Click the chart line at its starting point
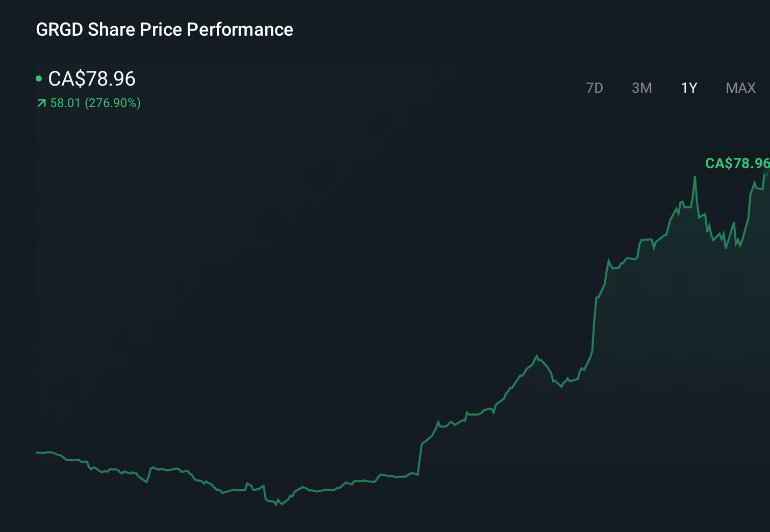The image size is (770, 532). click(37, 452)
